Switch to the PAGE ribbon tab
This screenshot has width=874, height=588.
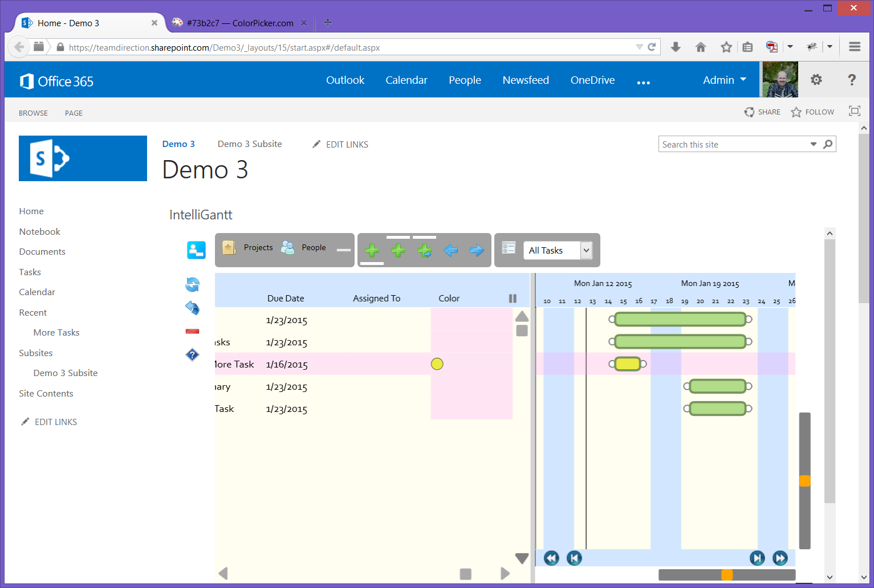tap(74, 113)
